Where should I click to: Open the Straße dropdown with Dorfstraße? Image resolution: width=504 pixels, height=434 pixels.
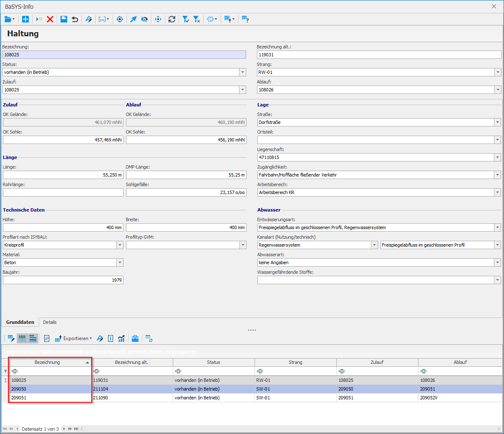[x=497, y=122]
